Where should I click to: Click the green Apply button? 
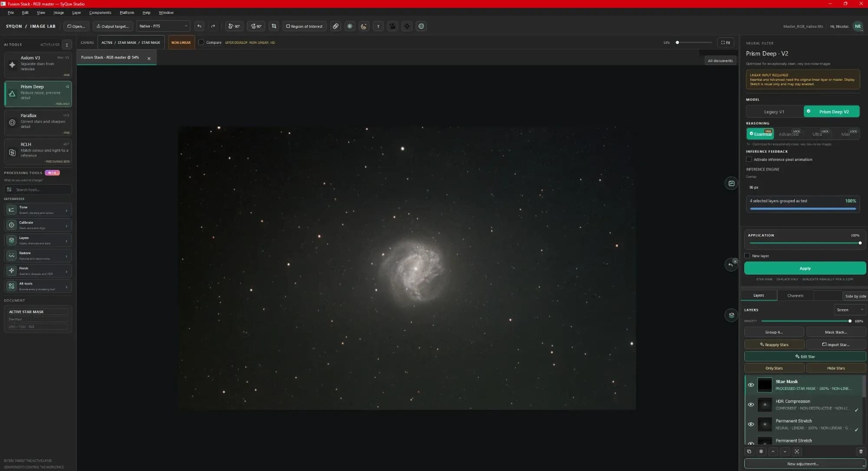[805, 268]
